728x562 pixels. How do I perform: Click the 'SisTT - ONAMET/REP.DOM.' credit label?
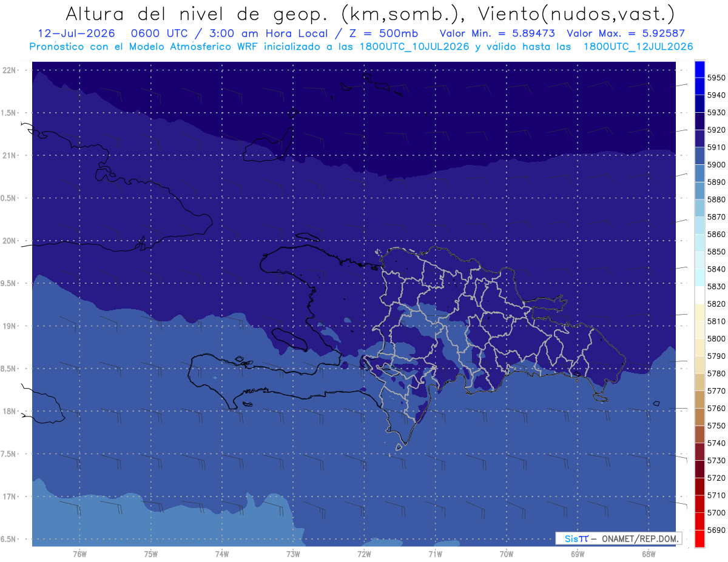point(618,538)
